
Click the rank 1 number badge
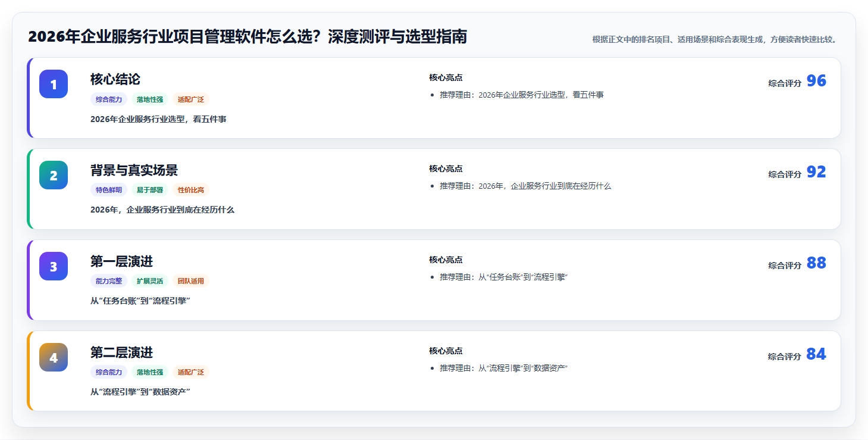[54, 84]
